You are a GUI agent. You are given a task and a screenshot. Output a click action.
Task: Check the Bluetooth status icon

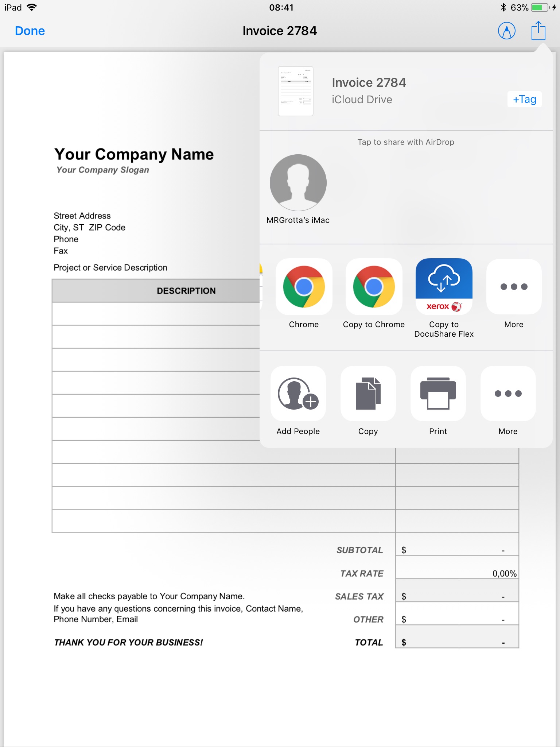[503, 7]
